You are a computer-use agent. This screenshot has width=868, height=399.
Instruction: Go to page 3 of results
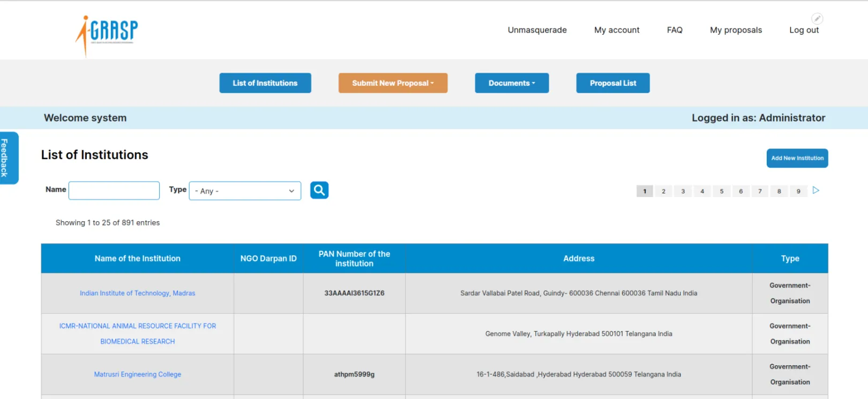(683, 191)
